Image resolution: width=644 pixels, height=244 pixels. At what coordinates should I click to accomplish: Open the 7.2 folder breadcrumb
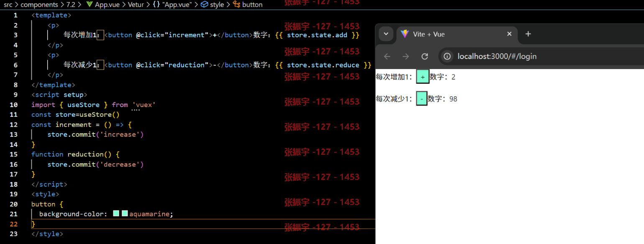(70, 5)
